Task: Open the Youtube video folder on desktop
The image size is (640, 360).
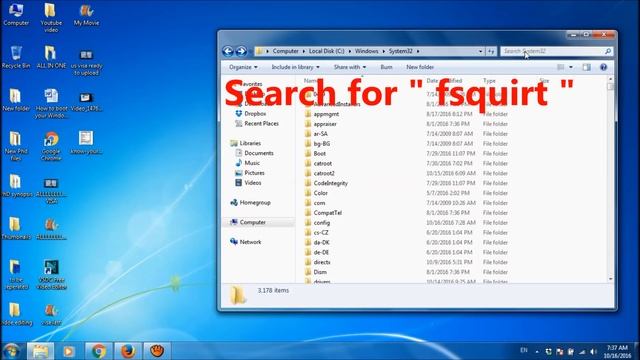Action: point(51,18)
